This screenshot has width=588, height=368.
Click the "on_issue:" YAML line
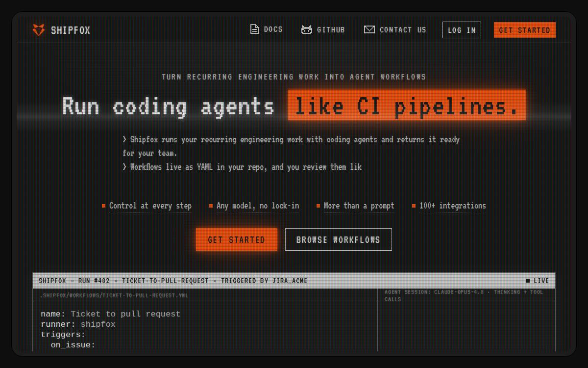click(x=73, y=345)
